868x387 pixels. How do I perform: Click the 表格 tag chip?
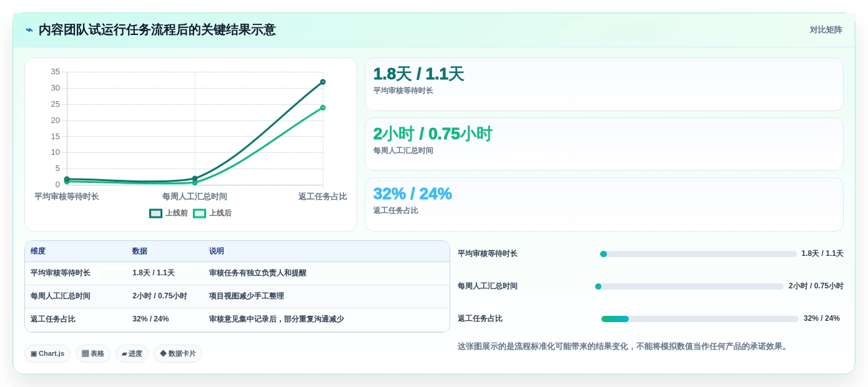93,354
